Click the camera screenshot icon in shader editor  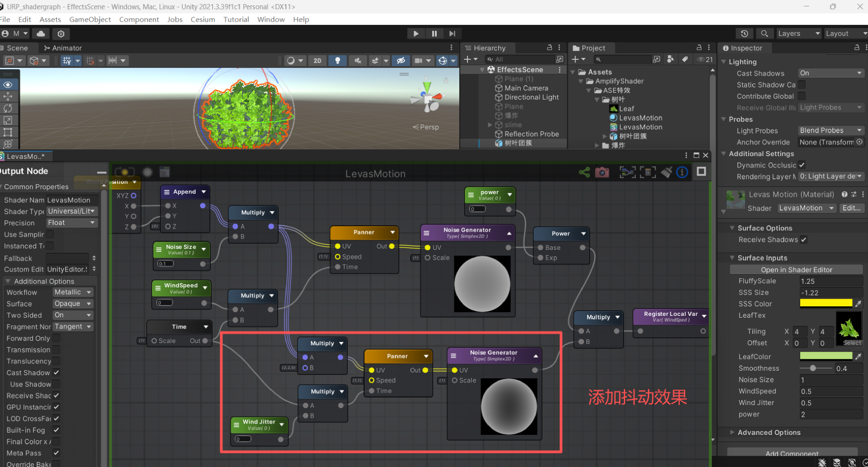[x=602, y=172]
